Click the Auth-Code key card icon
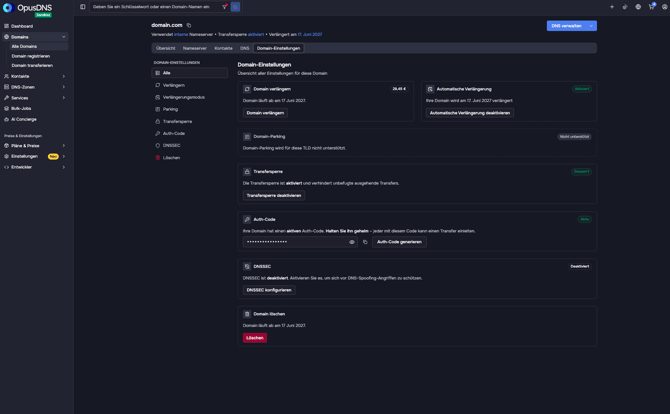Screen dimensions: 670x414 (247, 219)
